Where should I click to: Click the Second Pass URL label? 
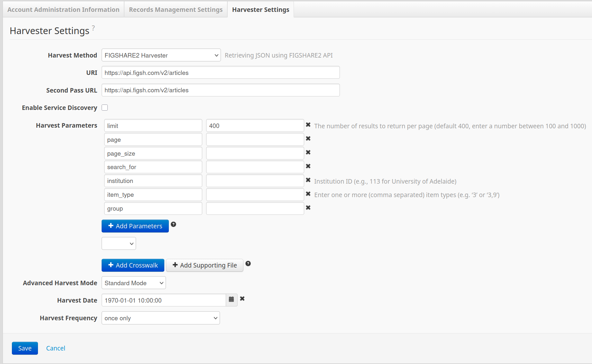(72, 90)
